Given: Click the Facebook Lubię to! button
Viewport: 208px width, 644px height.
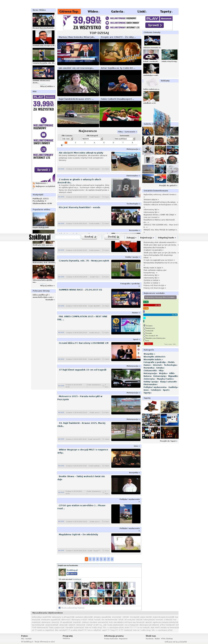Looking at the screenshot, I should (x=72, y=574).
